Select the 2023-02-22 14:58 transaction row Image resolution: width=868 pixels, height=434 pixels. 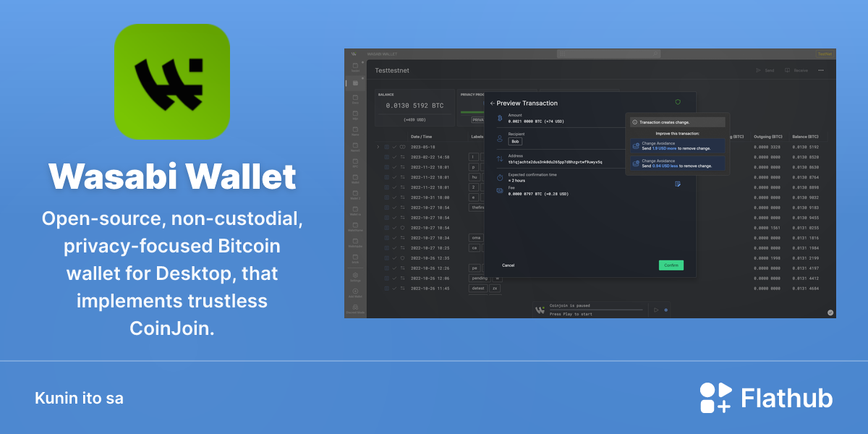coord(430,156)
